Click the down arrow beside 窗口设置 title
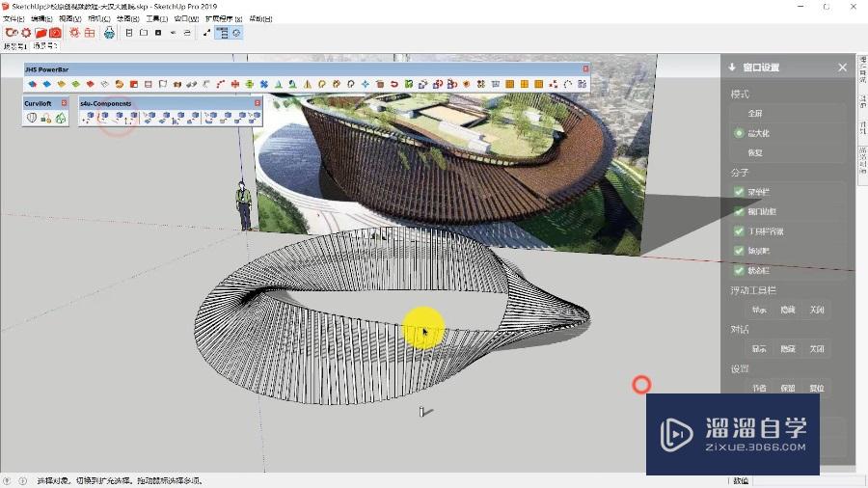868x488 pixels. (x=732, y=67)
